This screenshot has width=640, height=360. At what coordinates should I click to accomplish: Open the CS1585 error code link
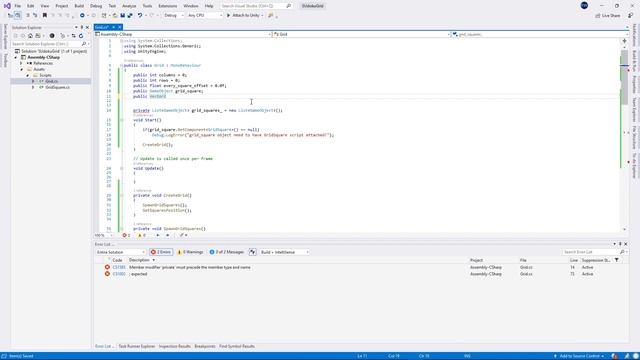tap(119, 267)
